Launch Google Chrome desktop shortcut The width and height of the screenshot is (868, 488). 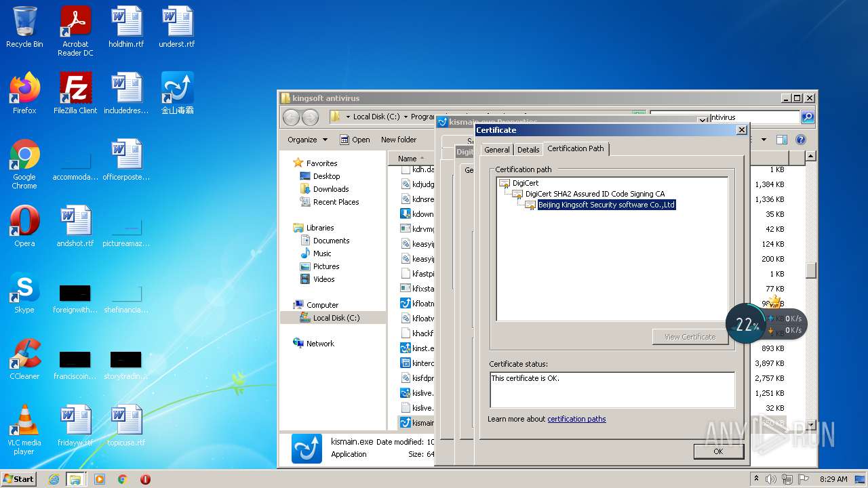click(x=24, y=164)
